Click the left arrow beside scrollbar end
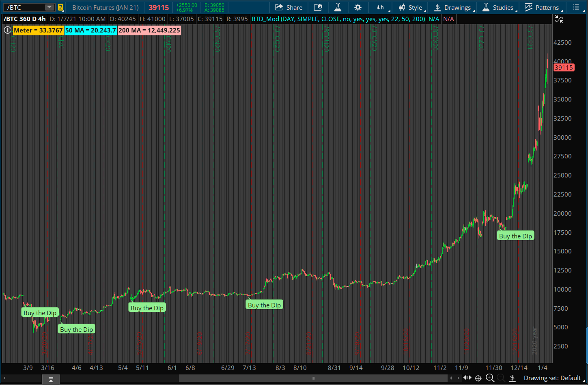The height and width of the screenshot is (385, 588). pos(452,378)
